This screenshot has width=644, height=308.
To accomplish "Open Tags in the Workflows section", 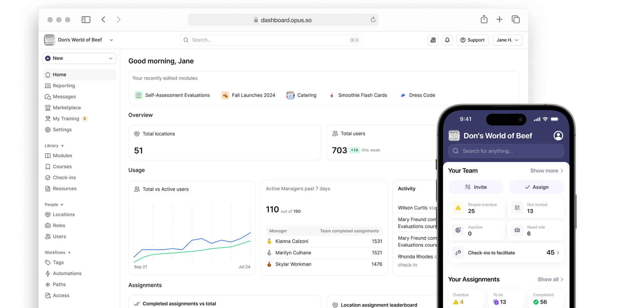I will point(79,262).
